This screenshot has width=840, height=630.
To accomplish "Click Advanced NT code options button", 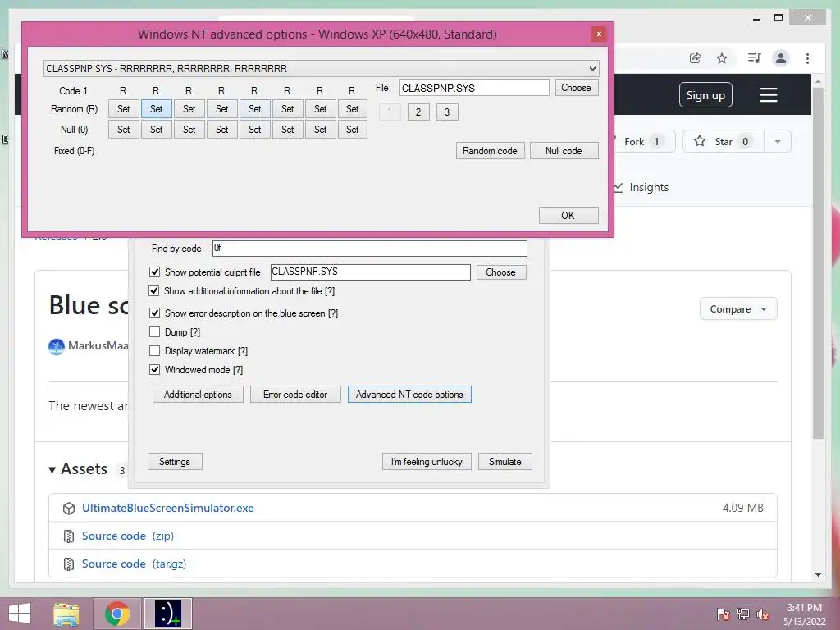I will (x=409, y=395).
